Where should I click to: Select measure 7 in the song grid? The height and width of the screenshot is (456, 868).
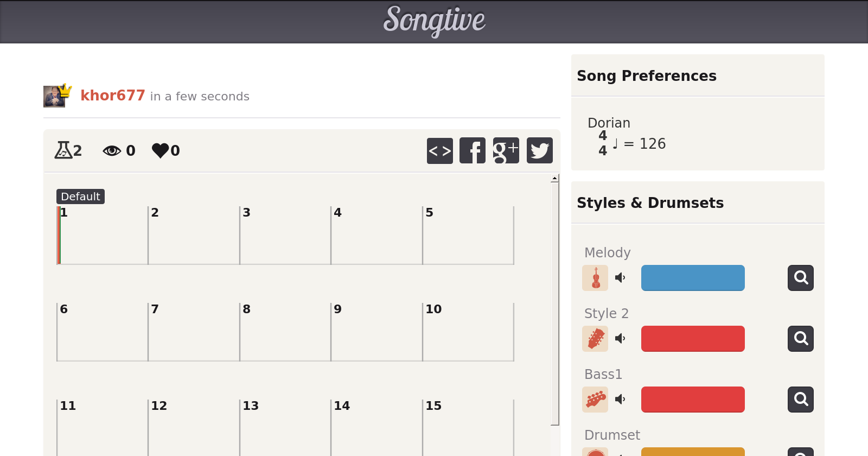[194, 332]
